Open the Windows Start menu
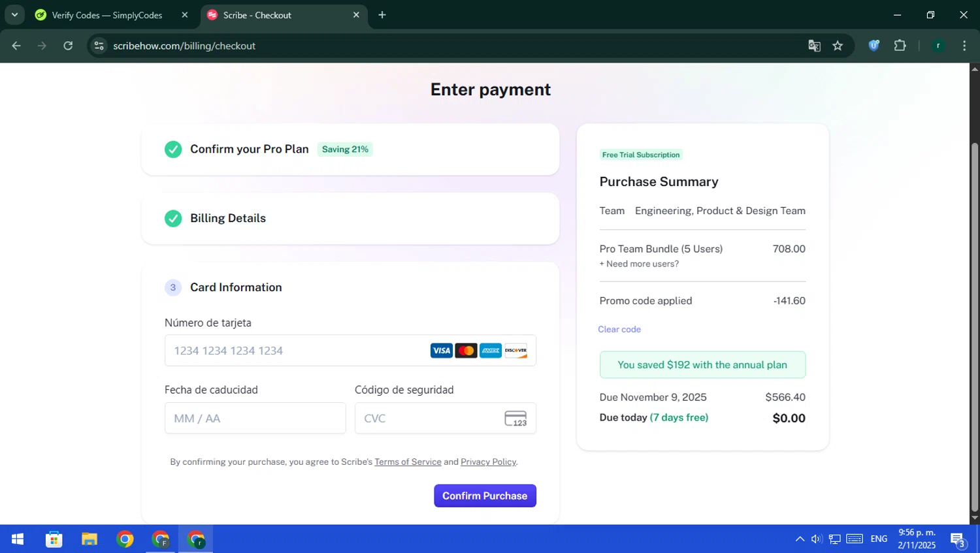Screen dimensions: 980x553 tap(18, 539)
